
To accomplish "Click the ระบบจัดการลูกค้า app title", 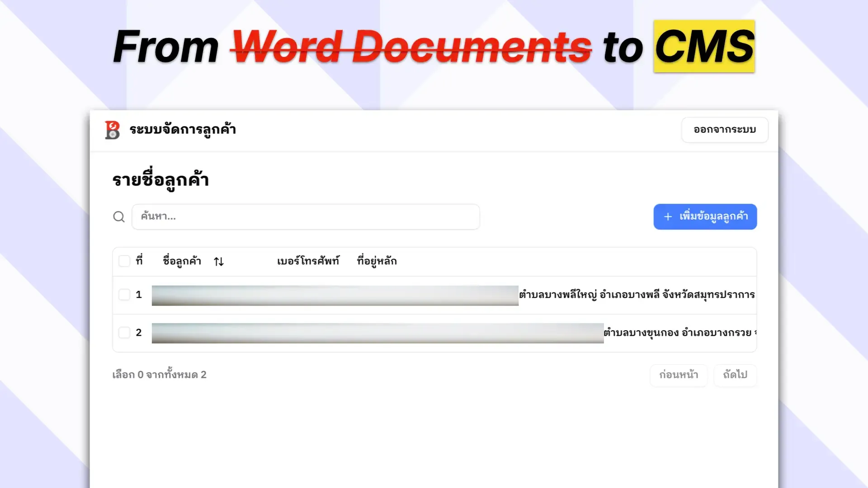I will pyautogui.click(x=183, y=130).
